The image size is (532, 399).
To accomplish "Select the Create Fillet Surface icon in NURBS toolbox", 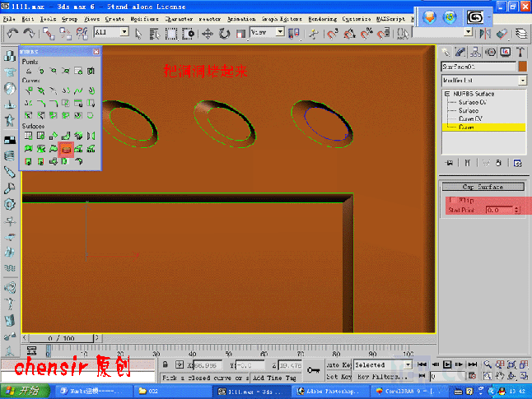I will tap(78, 161).
